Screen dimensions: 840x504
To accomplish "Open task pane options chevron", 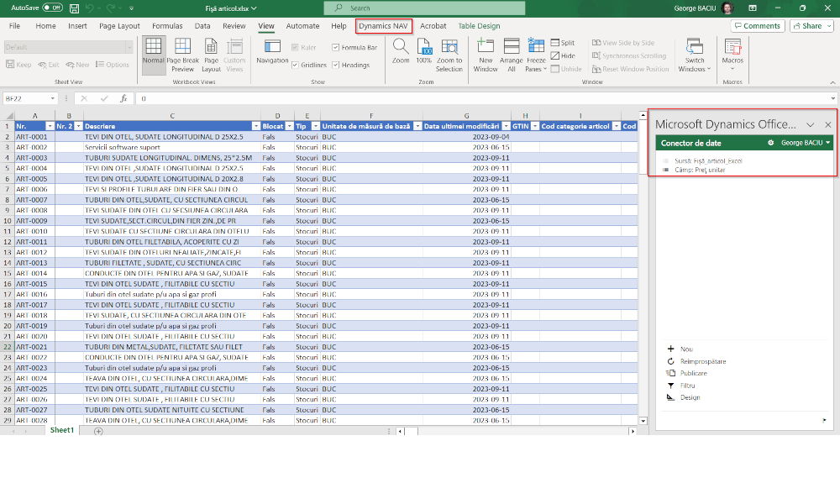I will (x=810, y=125).
